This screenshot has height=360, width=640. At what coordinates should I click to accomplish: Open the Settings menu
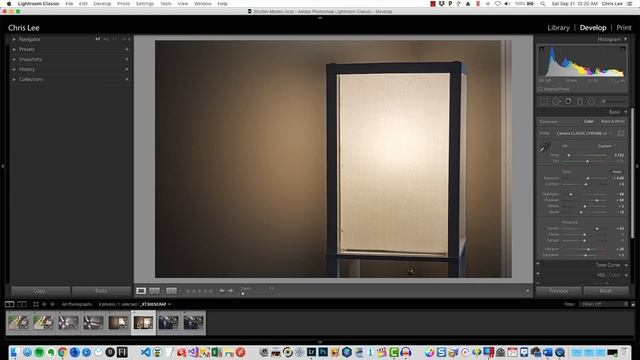145,4
